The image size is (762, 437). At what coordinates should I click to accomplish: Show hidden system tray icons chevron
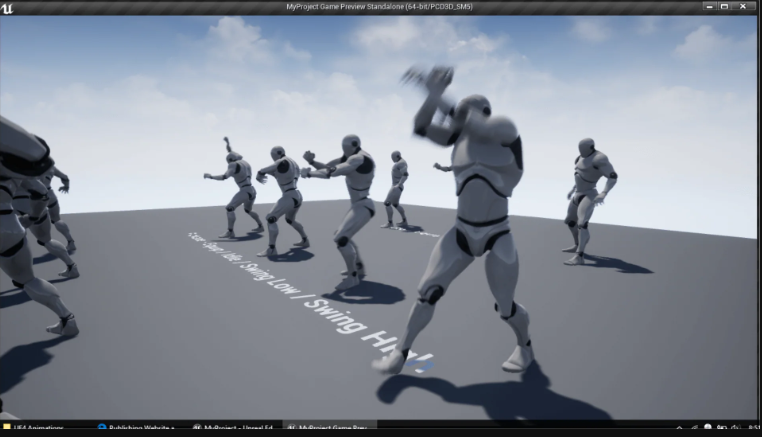pyautogui.click(x=679, y=428)
